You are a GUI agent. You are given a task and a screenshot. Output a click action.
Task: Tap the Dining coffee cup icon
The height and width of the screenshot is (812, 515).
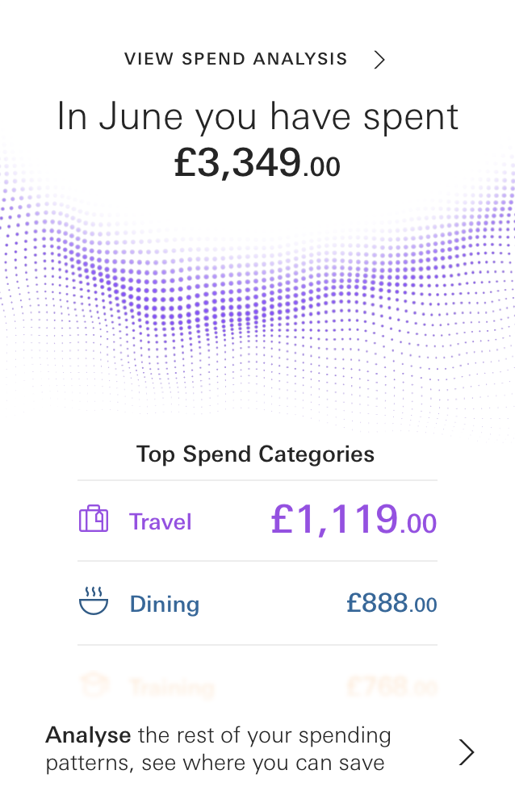93,605
